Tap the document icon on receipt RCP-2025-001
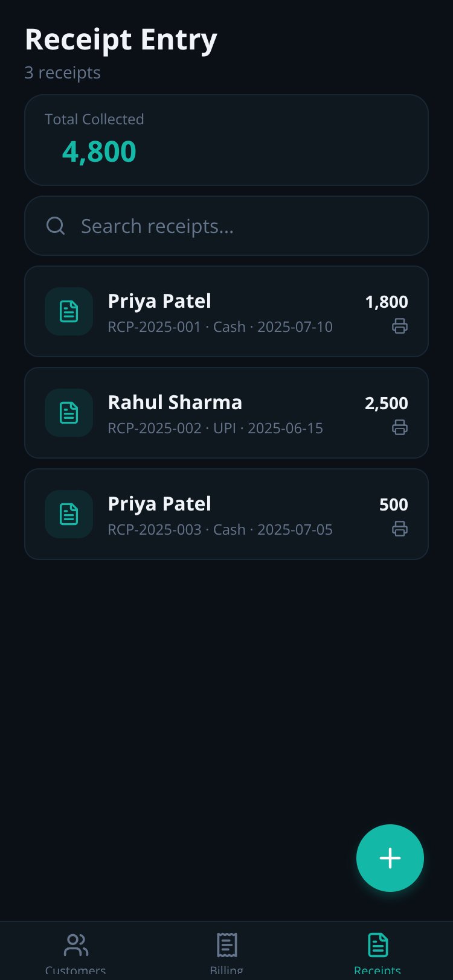Image resolution: width=453 pixels, height=980 pixels. coord(69,311)
